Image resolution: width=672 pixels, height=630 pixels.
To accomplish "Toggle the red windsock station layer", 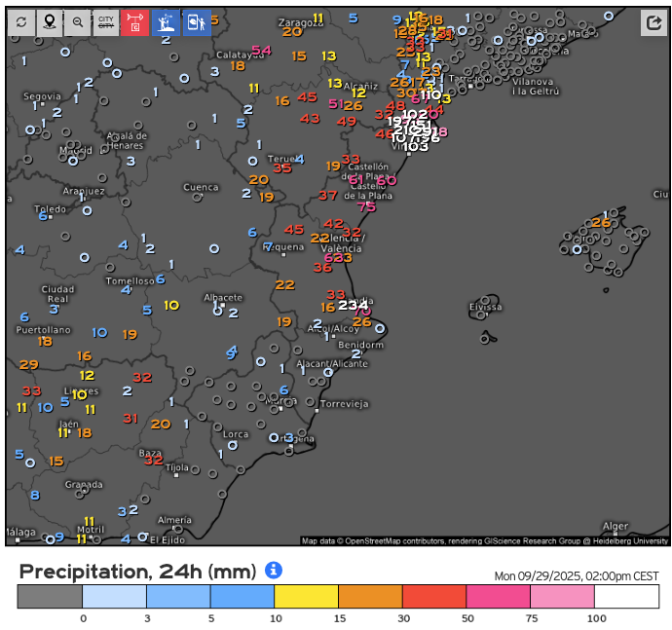I will click(x=135, y=22).
